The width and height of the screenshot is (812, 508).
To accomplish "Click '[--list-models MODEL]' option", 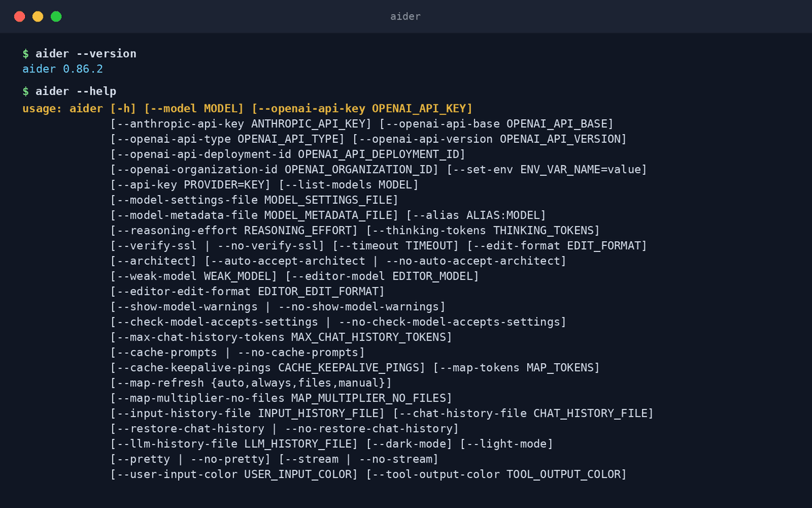I will point(348,185).
